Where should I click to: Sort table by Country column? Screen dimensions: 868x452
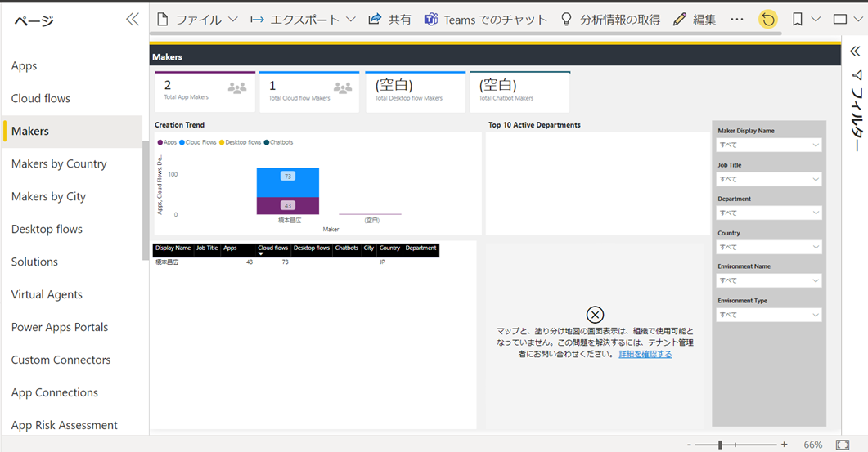coord(389,248)
